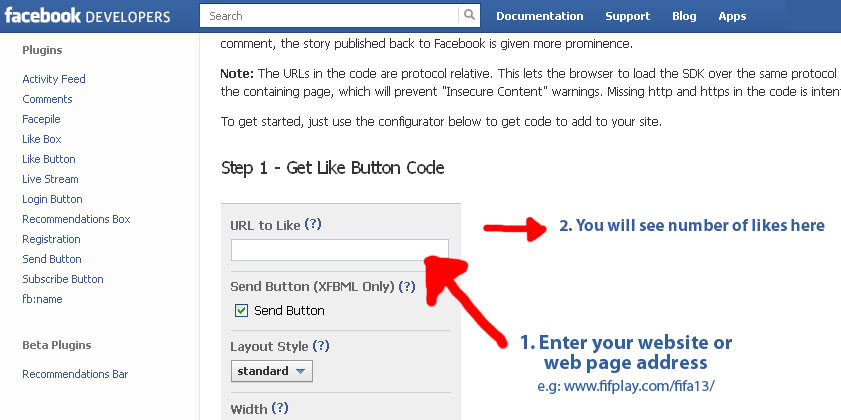This screenshot has height=420, width=841.
Task: Open the Live Stream plugin
Action: coord(50,179)
